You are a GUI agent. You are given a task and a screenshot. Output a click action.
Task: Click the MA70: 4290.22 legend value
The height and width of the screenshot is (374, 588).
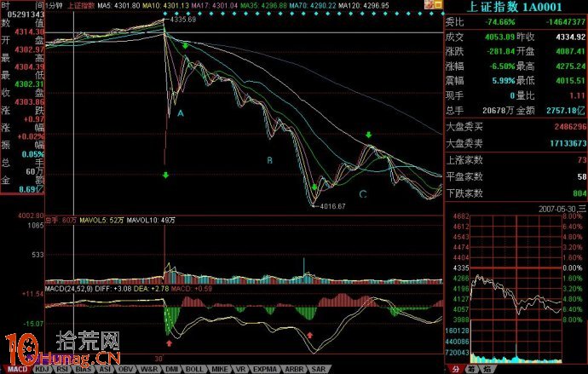click(x=313, y=6)
